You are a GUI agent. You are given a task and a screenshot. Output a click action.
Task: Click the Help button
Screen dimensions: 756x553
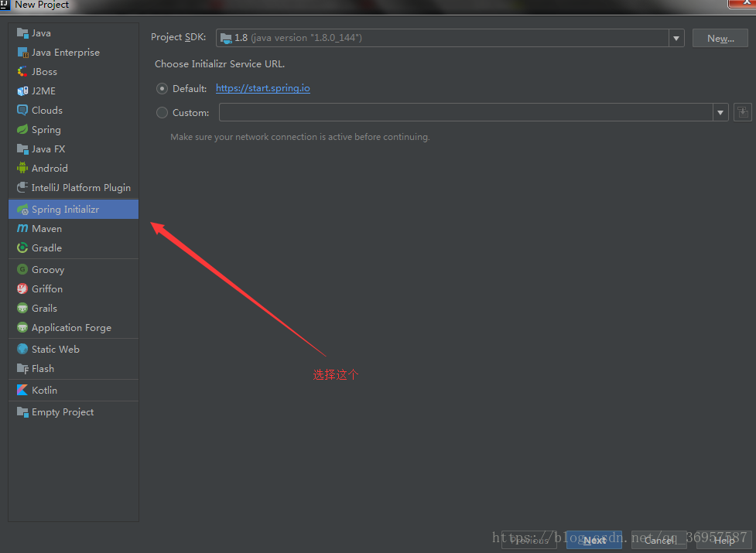point(724,540)
